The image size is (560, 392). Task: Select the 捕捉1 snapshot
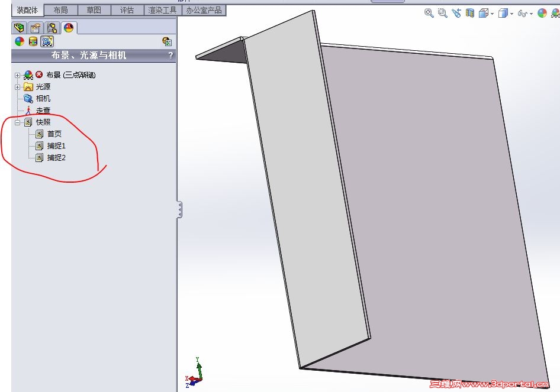(x=56, y=146)
